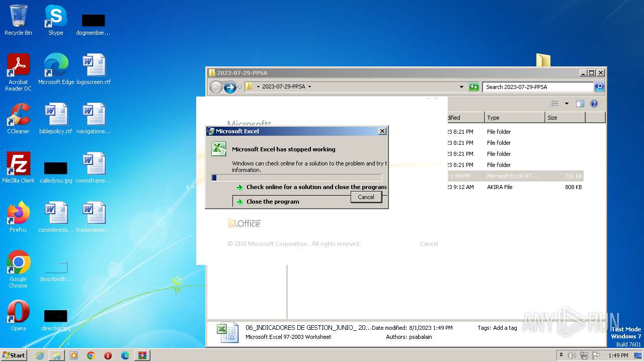Click the Excel file thumbnail in details pane

(x=227, y=333)
